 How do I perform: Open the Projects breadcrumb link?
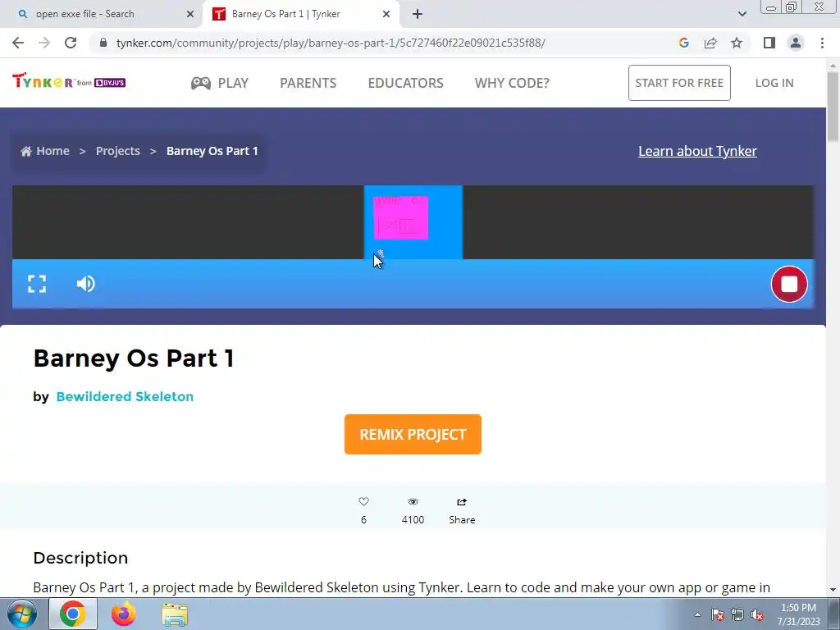(x=118, y=151)
